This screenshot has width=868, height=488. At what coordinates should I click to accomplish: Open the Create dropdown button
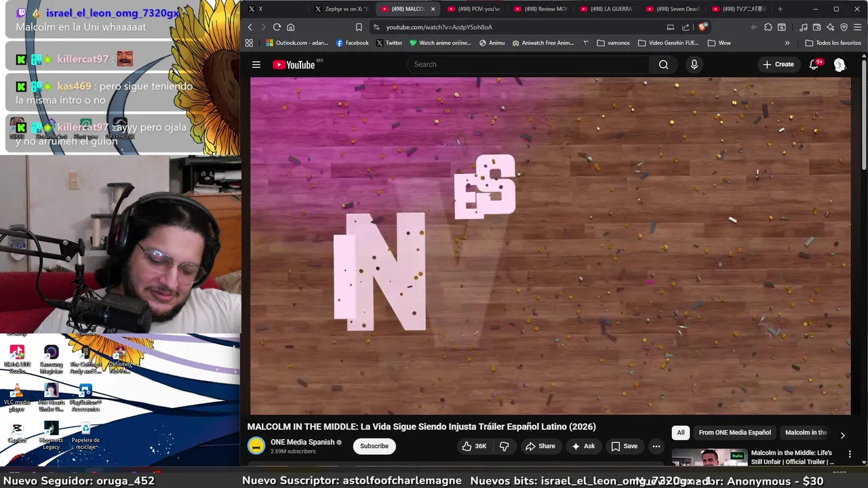(x=778, y=64)
